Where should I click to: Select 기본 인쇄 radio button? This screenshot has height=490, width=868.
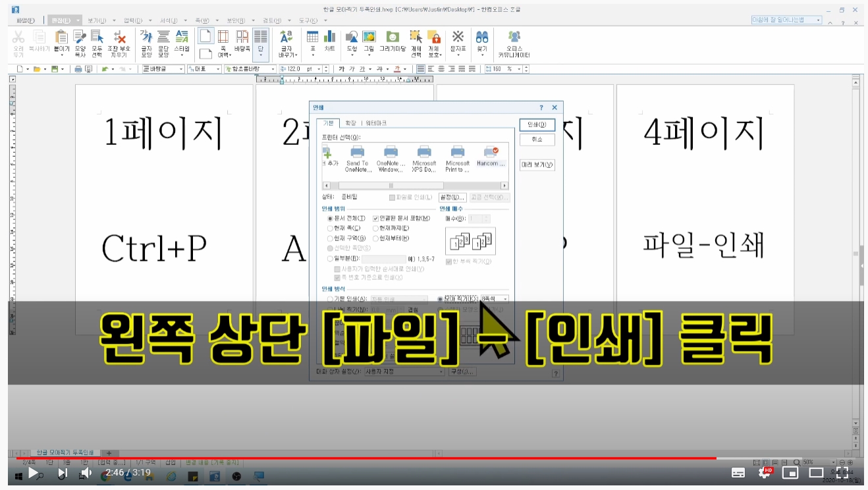point(331,299)
